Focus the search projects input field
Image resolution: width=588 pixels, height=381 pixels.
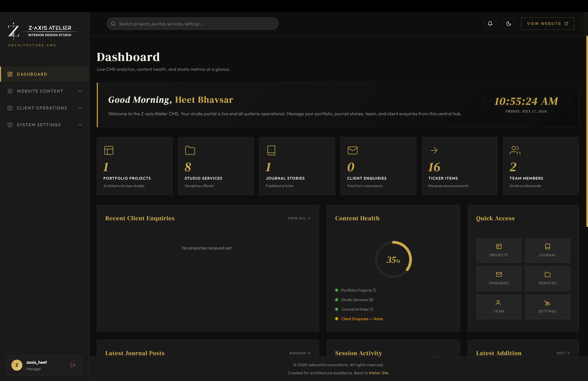point(192,24)
